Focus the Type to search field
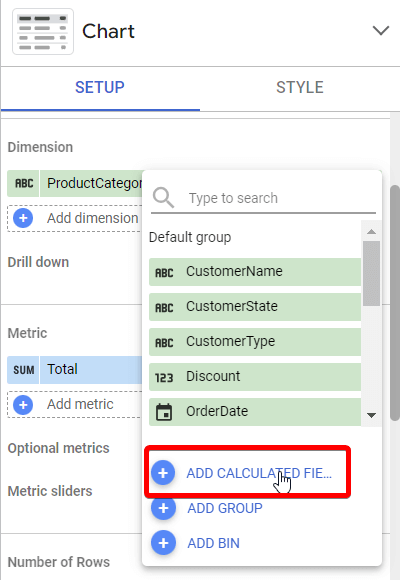 263,198
